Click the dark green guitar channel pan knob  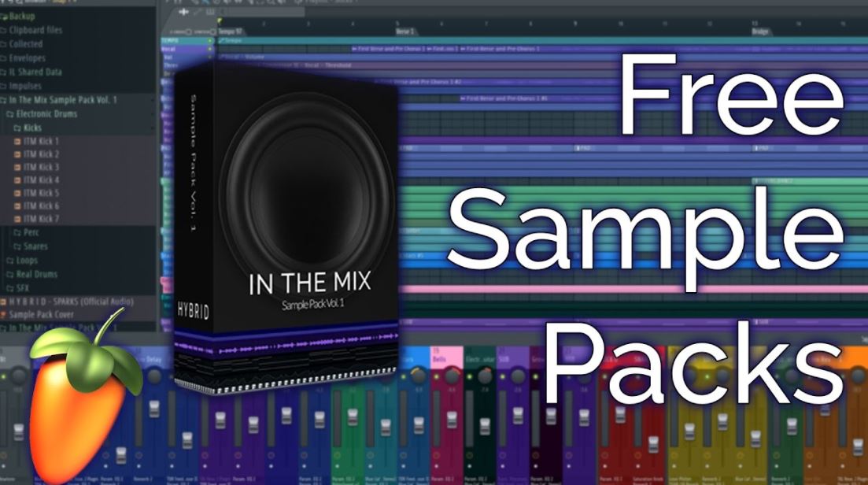[485, 376]
